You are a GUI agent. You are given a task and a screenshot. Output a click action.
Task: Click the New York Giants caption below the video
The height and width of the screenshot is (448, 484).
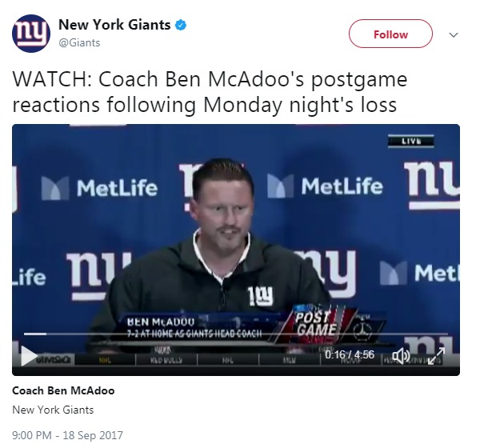[53, 410]
